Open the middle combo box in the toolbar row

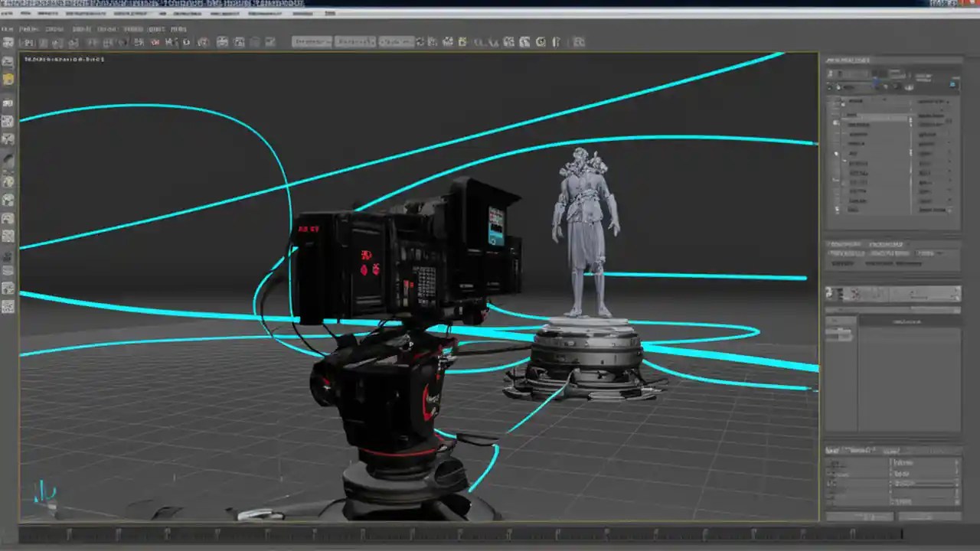(354, 42)
